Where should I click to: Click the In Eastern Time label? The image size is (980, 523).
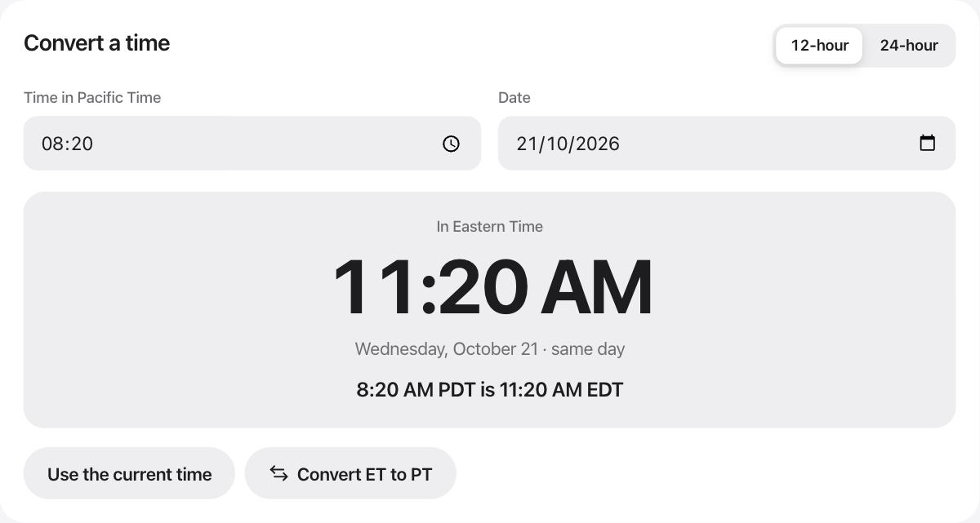[x=490, y=226]
